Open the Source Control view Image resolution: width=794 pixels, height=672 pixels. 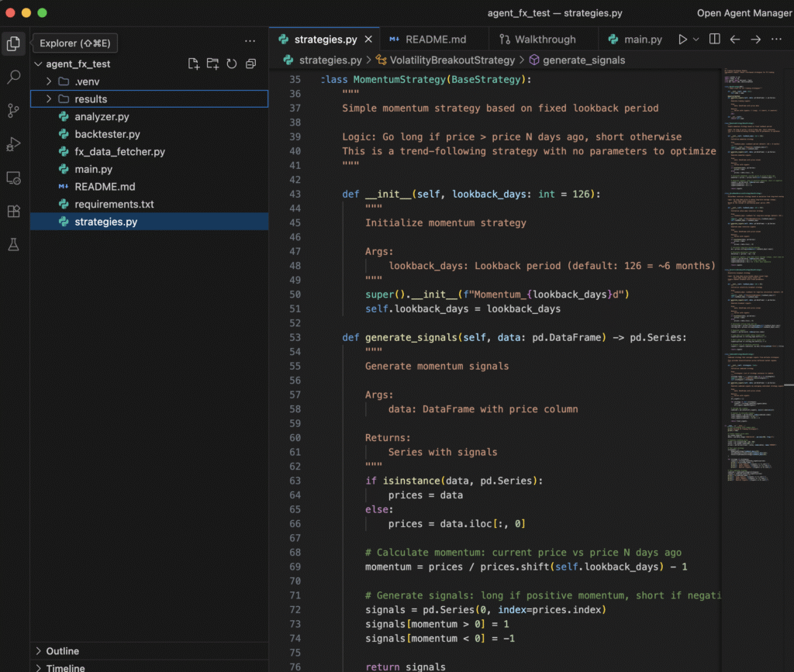[14, 110]
